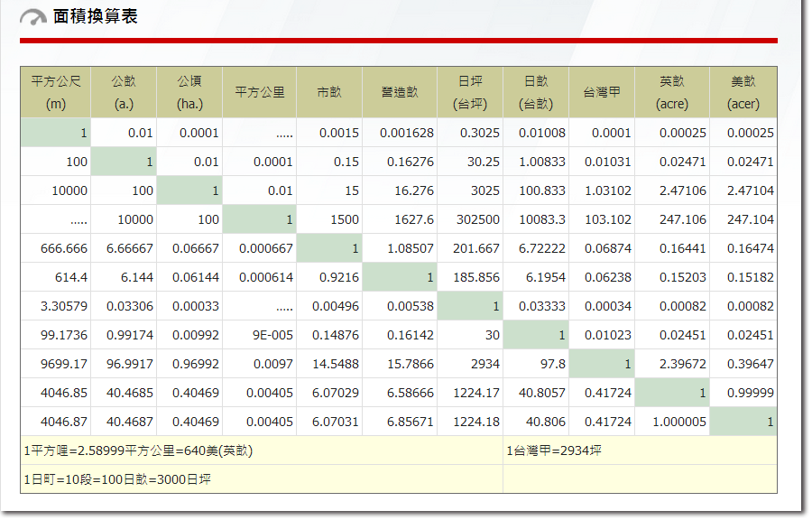Select the 平方公尺 (m) column header
This screenshot has height=520, width=812.
56,92
